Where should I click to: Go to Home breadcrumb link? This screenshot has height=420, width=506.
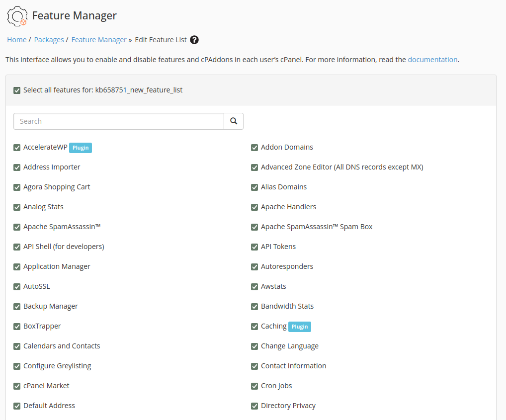(x=16, y=40)
